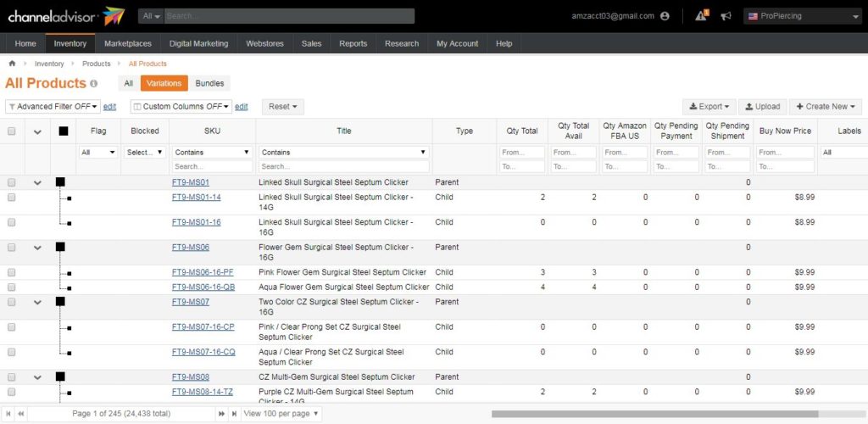This screenshot has width=868, height=424.
Task: Click the info icon beside All Products
Action: (x=94, y=84)
